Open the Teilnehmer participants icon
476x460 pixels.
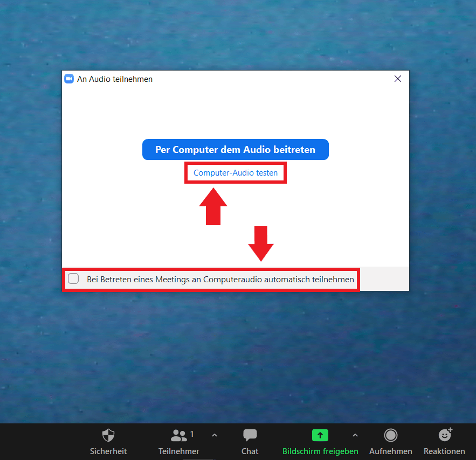coord(179,435)
